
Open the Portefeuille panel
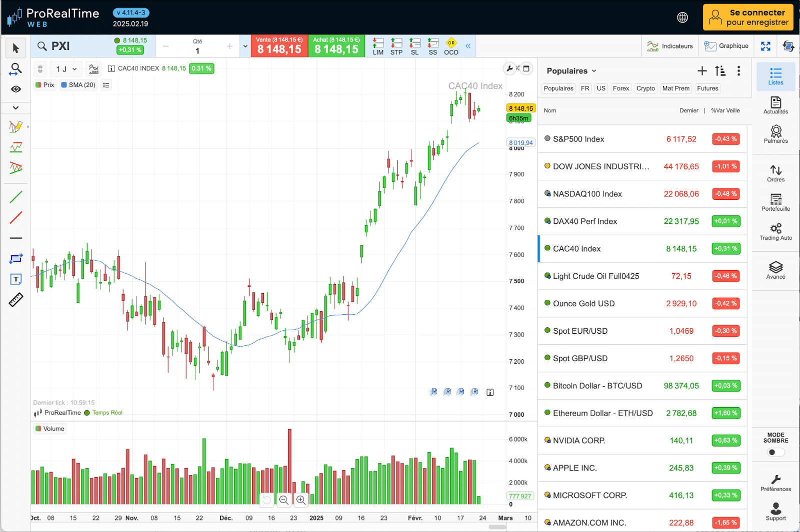click(x=775, y=202)
